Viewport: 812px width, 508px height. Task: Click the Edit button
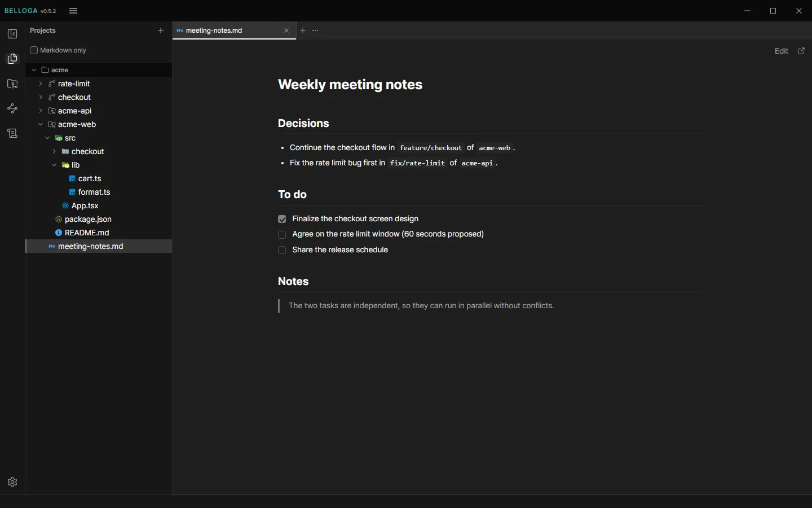(x=782, y=51)
